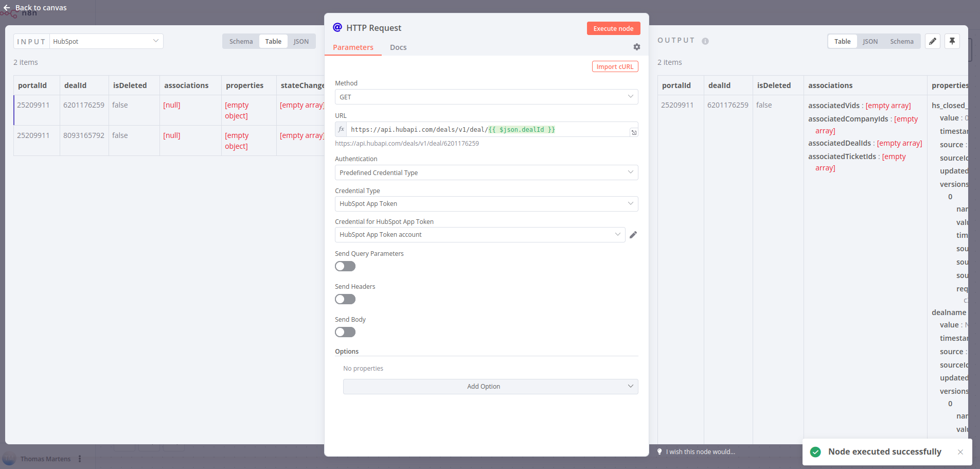Pin the output data with pin icon
This screenshot has width=980, height=469.
[x=952, y=41]
